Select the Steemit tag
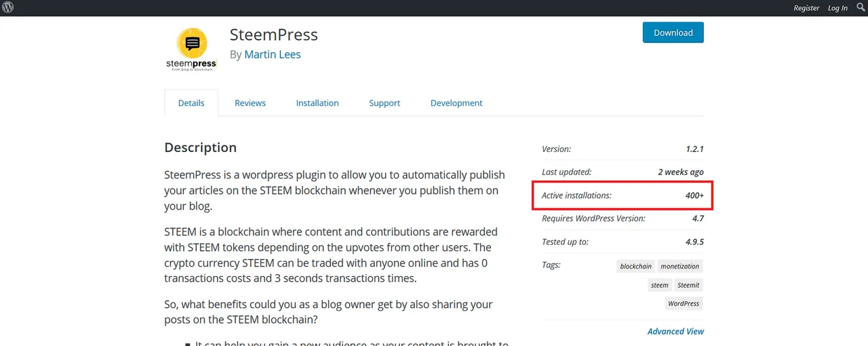The width and height of the screenshot is (868, 346). (688, 285)
